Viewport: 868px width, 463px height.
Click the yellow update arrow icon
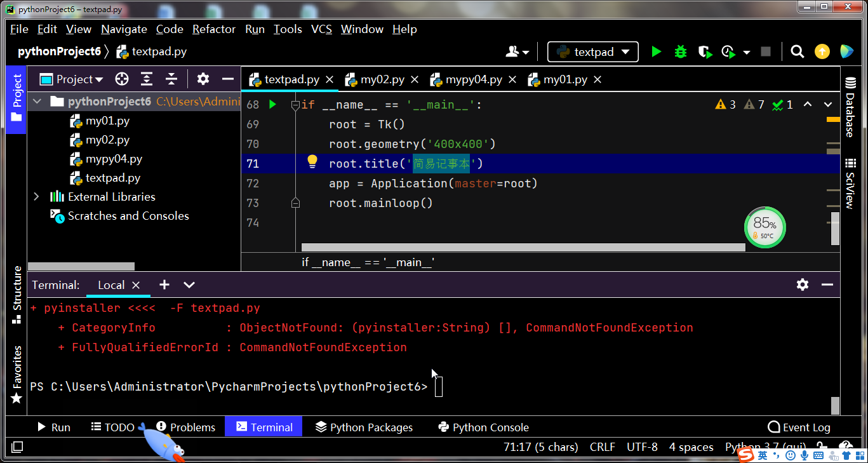click(x=822, y=51)
